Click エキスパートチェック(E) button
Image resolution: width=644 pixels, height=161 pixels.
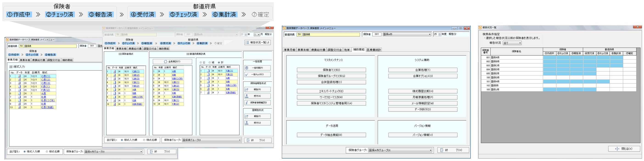[331, 91]
